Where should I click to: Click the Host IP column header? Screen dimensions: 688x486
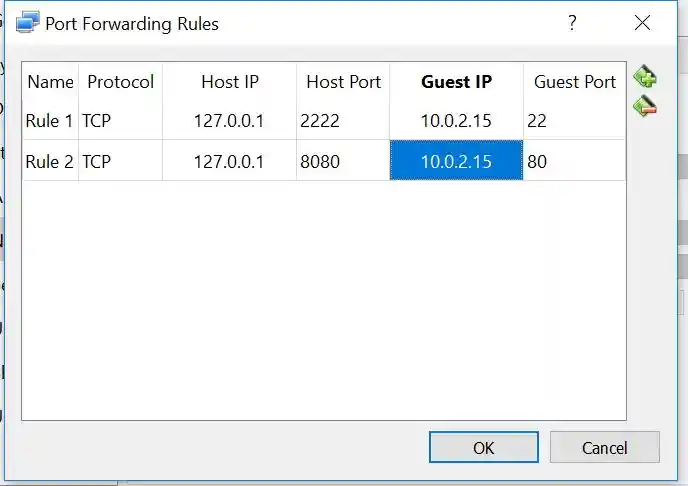pyautogui.click(x=229, y=82)
